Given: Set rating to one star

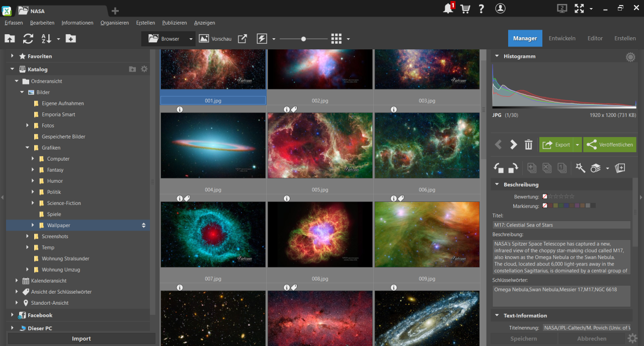Looking at the screenshot, I should click(x=550, y=196).
